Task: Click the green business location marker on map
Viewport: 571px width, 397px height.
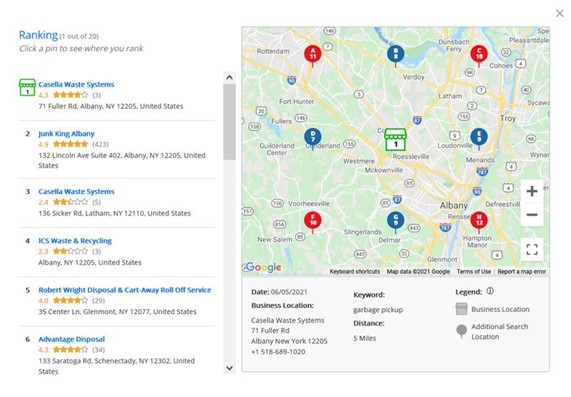Action: 395,139
